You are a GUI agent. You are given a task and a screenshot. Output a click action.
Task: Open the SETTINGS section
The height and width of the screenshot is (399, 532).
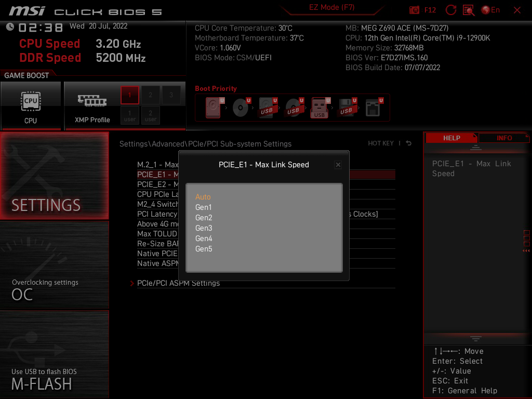(54, 176)
